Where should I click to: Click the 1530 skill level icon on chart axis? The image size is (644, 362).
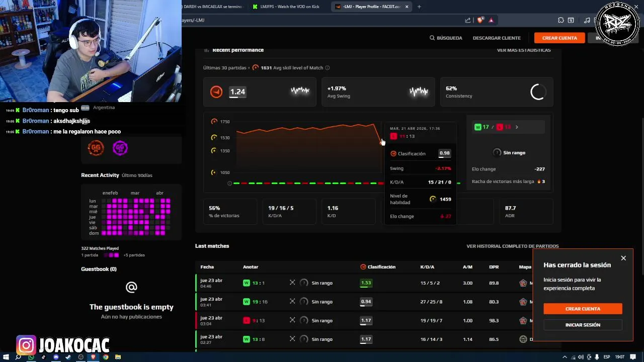214,137
